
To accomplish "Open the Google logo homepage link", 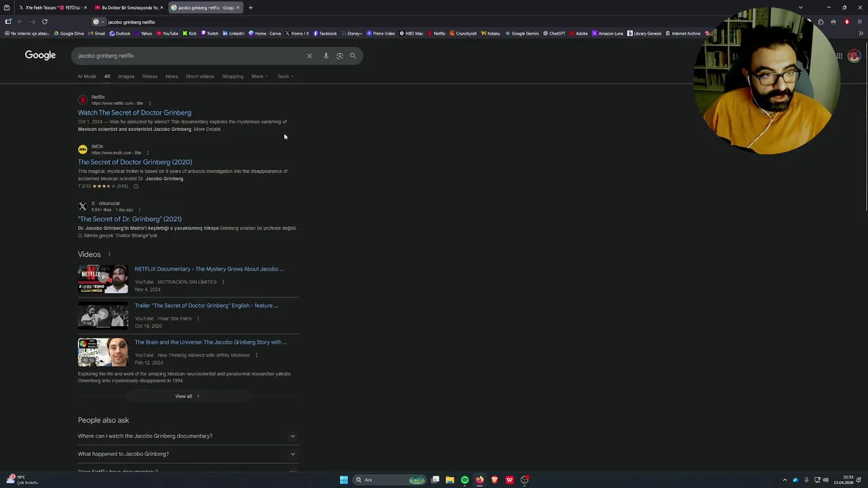I will coord(40,56).
